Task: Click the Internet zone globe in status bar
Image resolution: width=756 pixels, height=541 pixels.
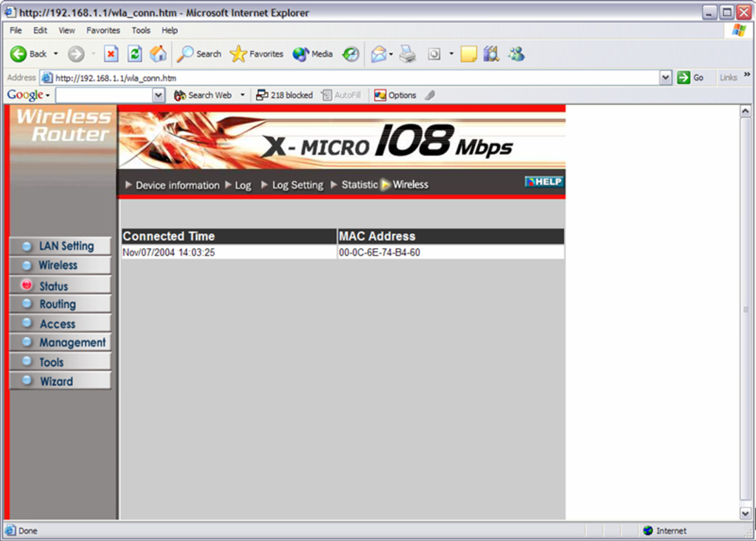Action: point(648,531)
